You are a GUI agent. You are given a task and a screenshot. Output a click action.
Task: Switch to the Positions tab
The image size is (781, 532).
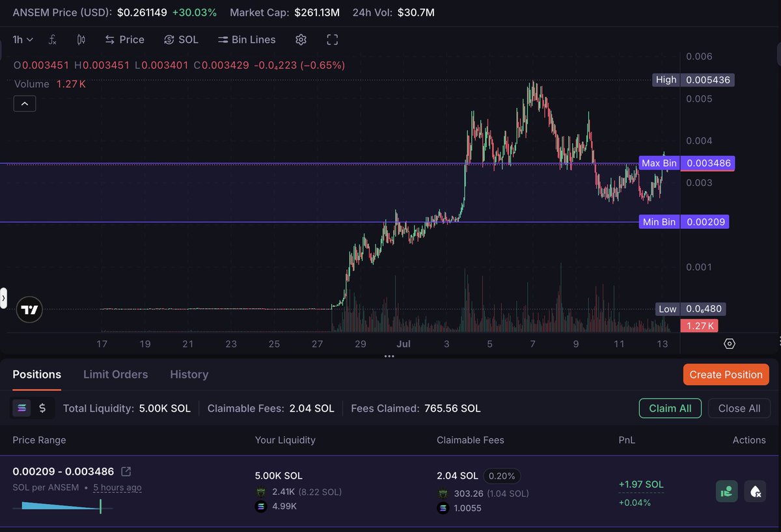tap(37, 375)
